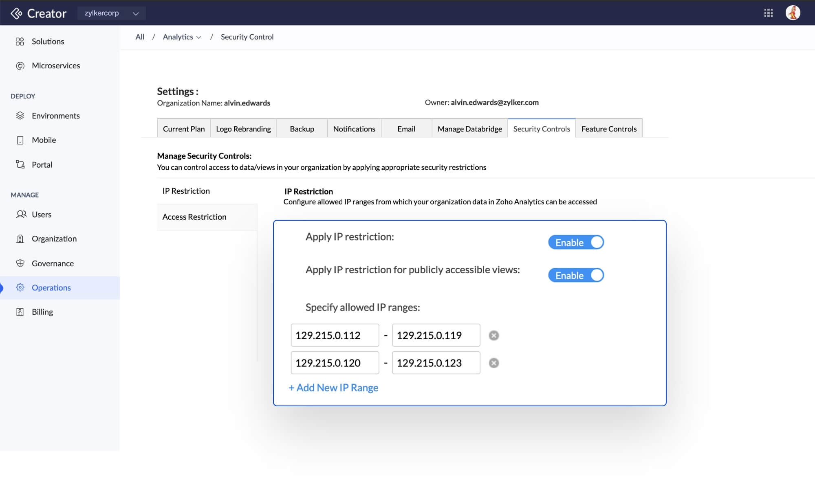Toggle IP restriction for publicly accessible views
815x504 pixels.
[576, 276]
